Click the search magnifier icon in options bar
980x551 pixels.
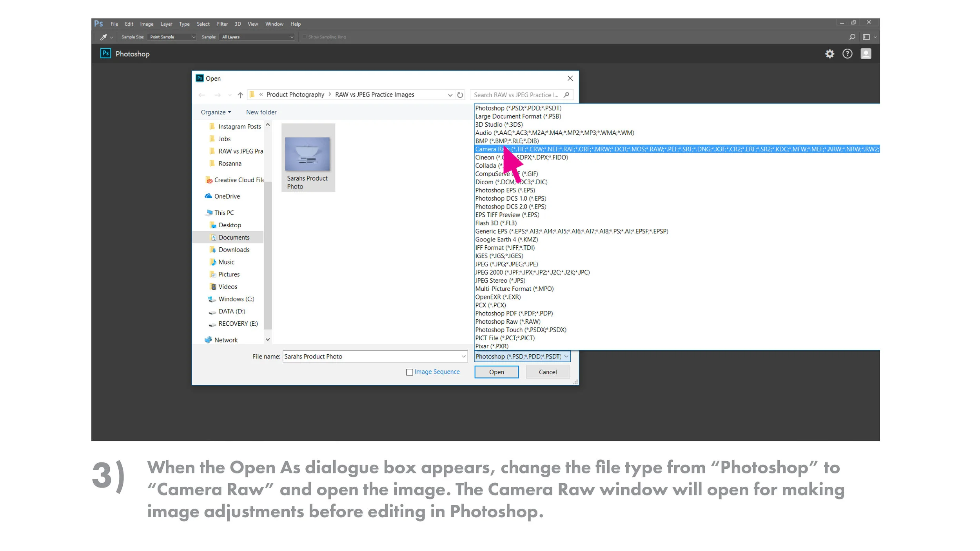[852, 37]
